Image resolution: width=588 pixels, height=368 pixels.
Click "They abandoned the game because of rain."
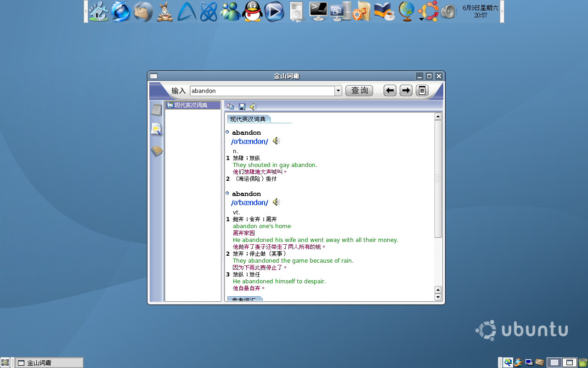293,260
